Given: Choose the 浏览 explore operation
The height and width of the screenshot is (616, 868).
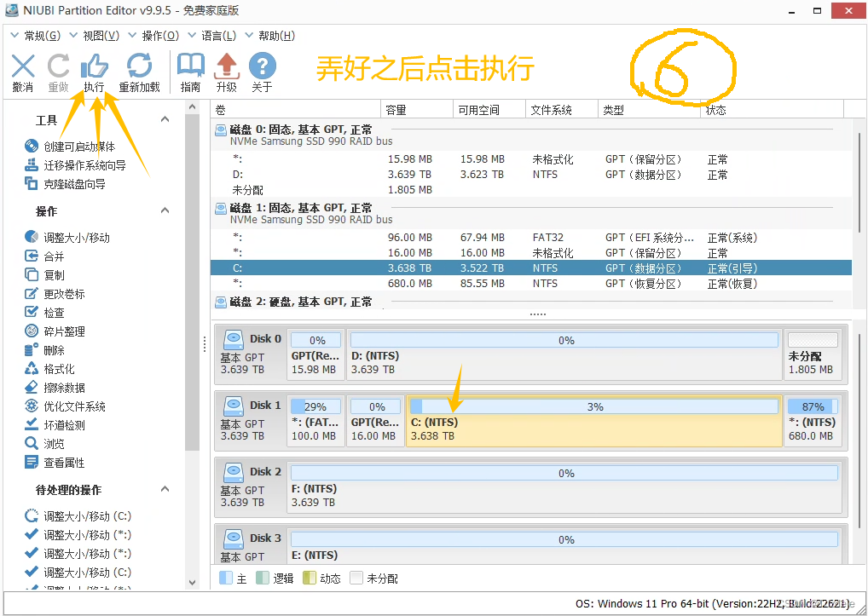Looking at the screenshot, I should [44, 444].
